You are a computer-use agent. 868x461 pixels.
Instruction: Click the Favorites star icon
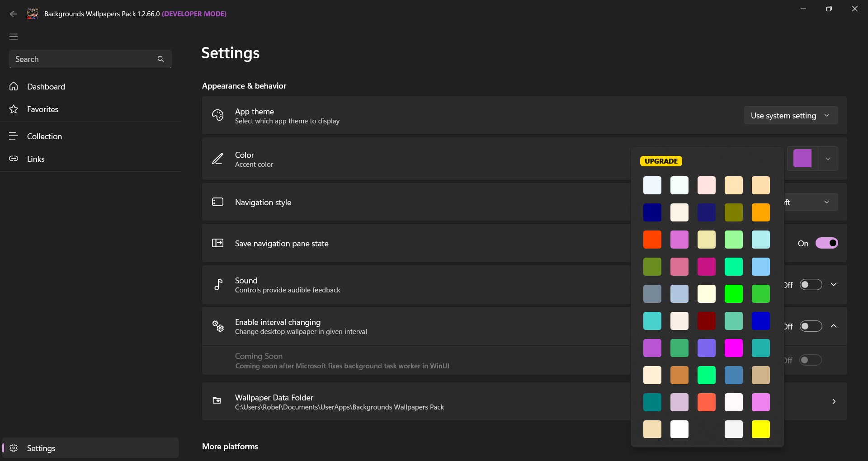(14, 109)
